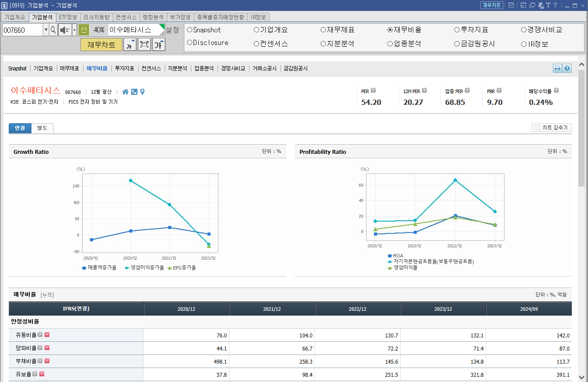The width and height of the screenshot is (588, 382).
Task: Open the 업종분석 sub-navigation link
Action: (204, 69)
